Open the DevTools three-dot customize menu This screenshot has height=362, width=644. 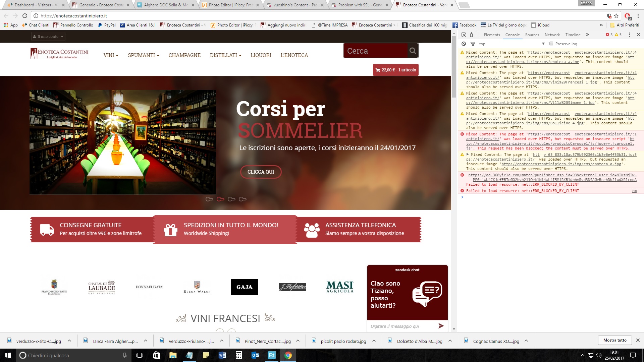click(629, 35)
